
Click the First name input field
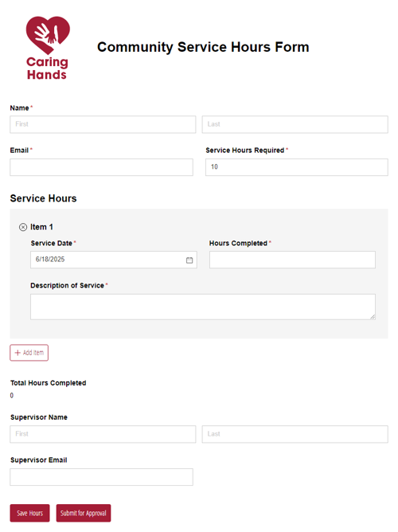[103, 124]
